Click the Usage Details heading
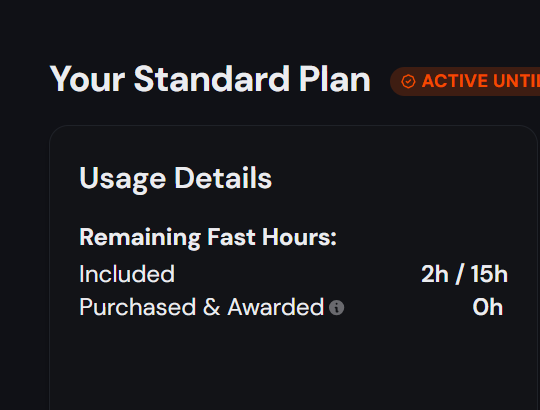This screenshot has height=410, width=540. (176, 179)
